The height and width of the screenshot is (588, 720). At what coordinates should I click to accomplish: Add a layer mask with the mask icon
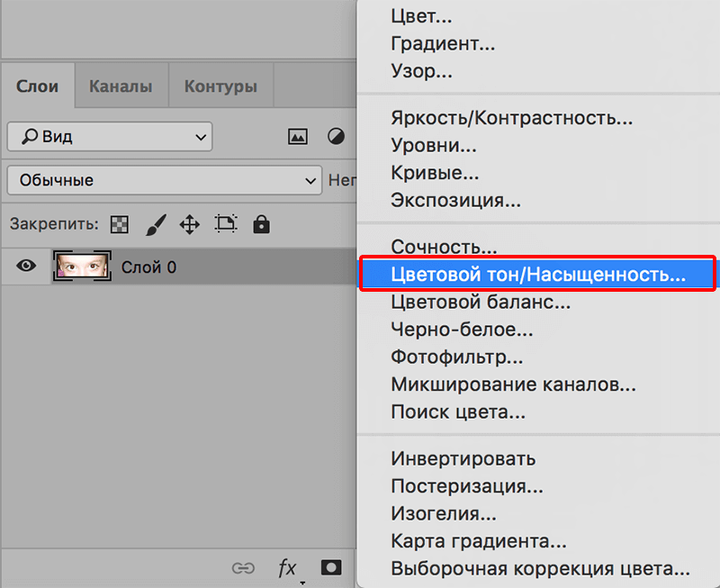(x=330, y=567)
